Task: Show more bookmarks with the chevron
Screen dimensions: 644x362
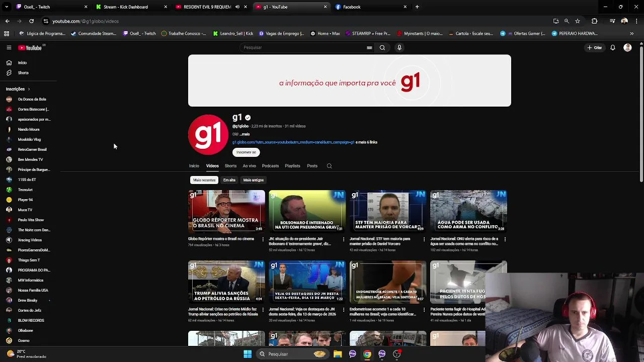Action: click(631, 34)
